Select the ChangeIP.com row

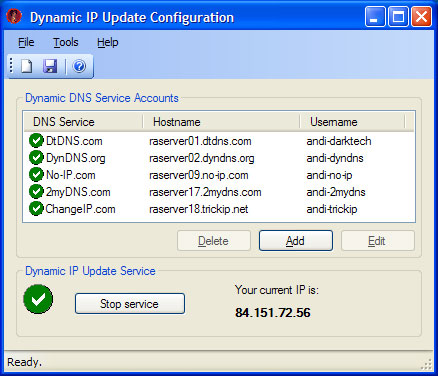219,209
